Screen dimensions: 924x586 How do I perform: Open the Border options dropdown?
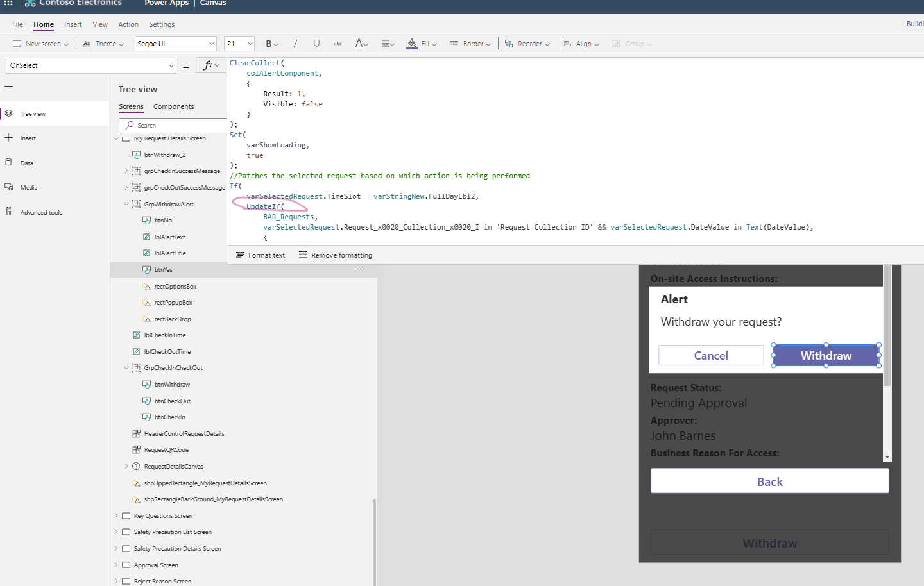click(x=470, y=44)
